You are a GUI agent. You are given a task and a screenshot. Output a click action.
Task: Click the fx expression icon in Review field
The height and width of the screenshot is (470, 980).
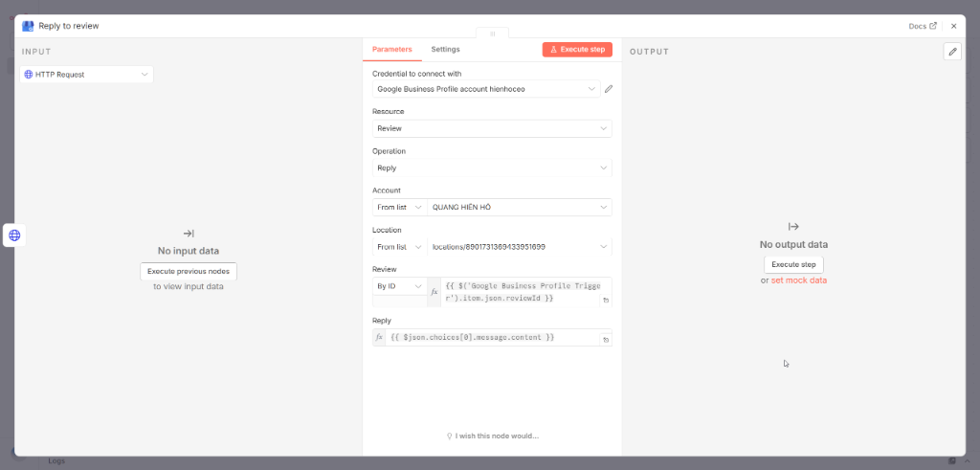[x=434, y=292]
